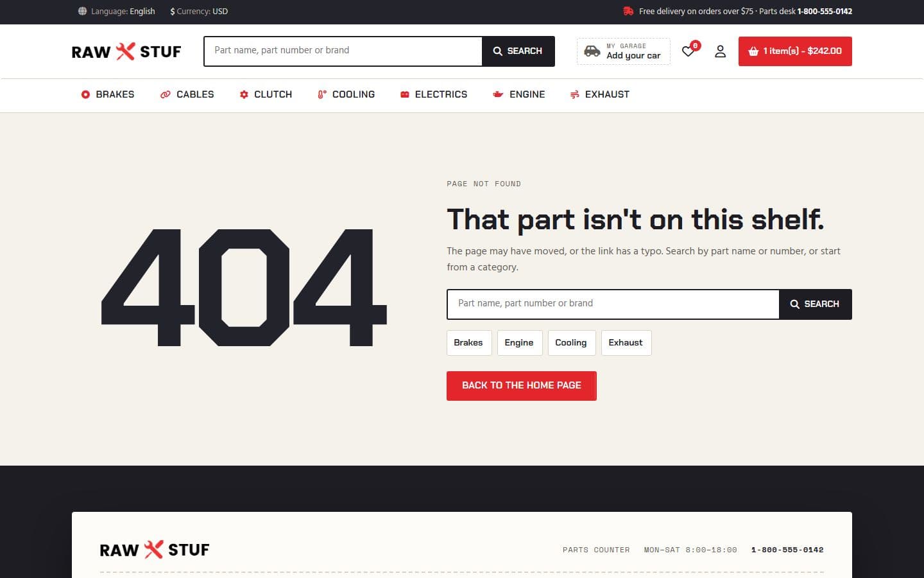Click the globe language icon
The height and width of the screenshot is (578, 924).
click(x=82, y=12)
